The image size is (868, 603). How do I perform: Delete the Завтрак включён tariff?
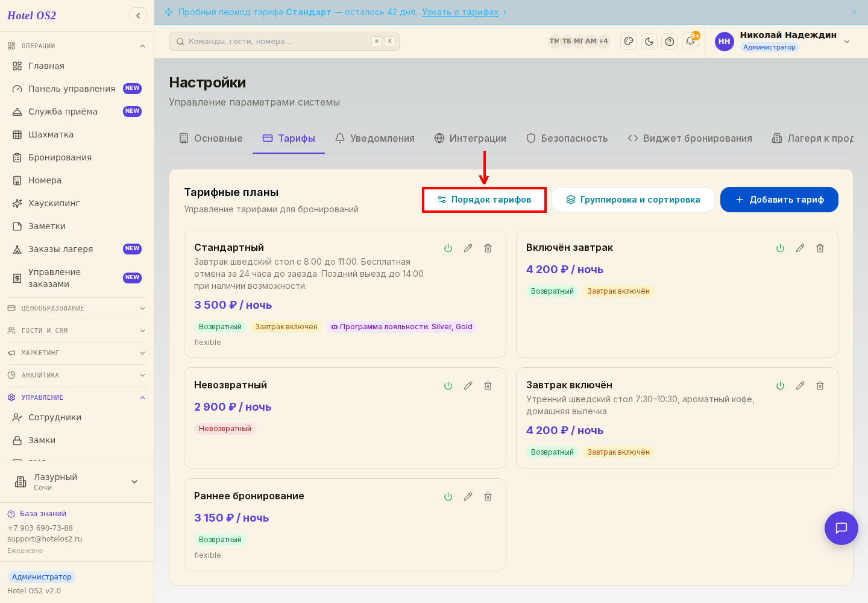pyautogui.click(x=820, y=386)
